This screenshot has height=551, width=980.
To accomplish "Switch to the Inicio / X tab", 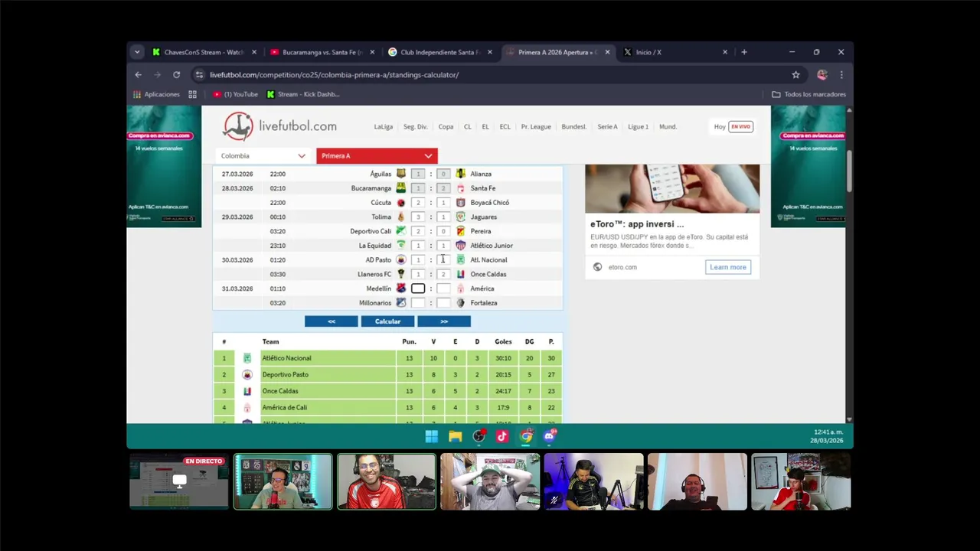I will 674,52.
